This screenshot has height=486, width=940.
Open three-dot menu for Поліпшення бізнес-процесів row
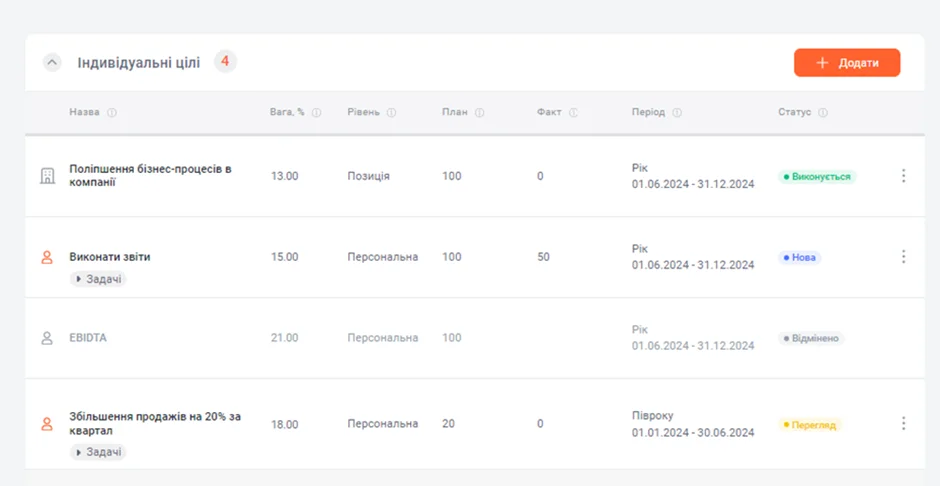tap(903, 176)
